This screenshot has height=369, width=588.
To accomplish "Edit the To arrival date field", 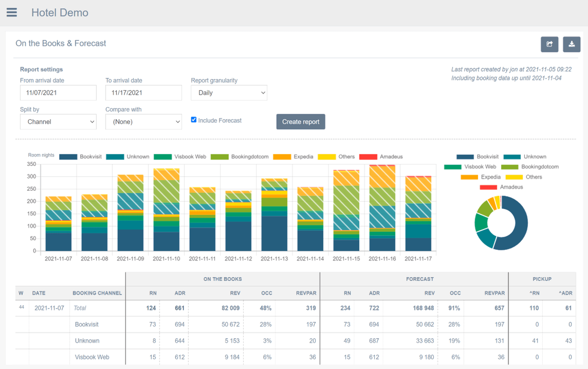I will [144, 93].
